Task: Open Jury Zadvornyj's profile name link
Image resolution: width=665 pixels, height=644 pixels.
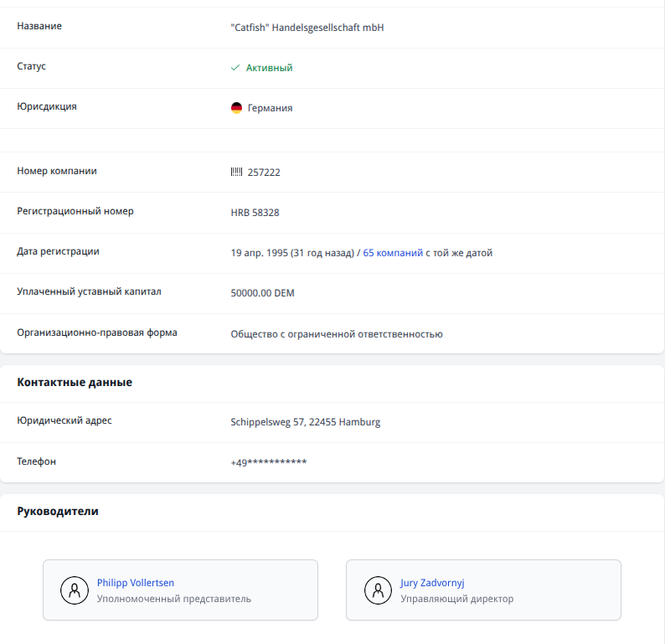Action: [431, 583]
